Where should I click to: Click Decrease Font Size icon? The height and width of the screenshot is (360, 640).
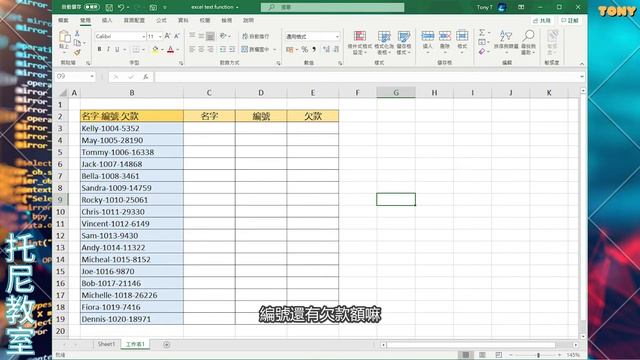click(177, 36)
